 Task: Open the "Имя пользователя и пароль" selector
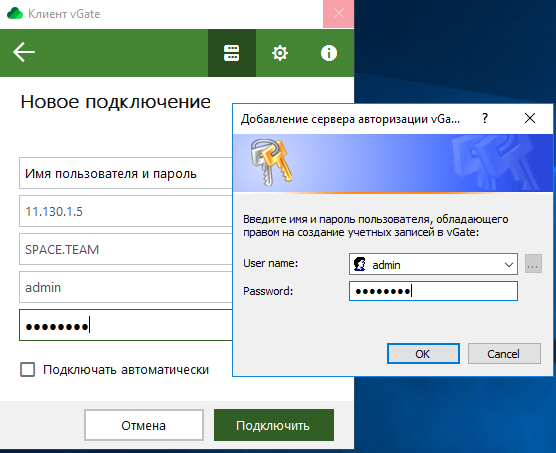126,173
